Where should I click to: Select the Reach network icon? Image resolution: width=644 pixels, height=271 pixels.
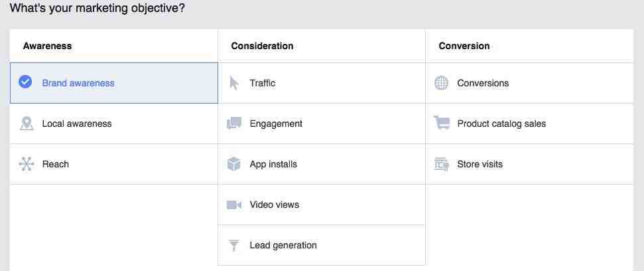click(27, 164)
